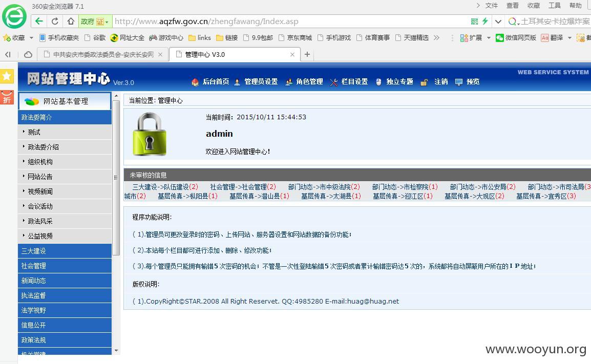This screenshot has height=364, width=591.
Task: Click the search box 土耳其安卡拉爆炸案
Action: (555, 22)
